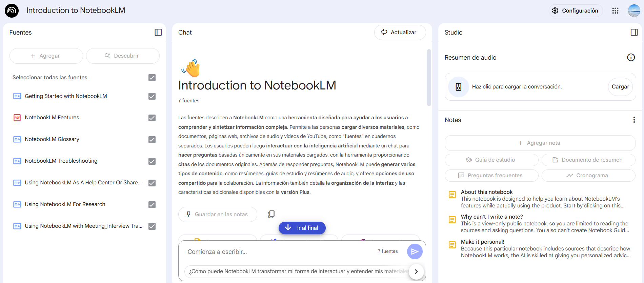Show next suggested question
This screenshot has width=644, height=283.
pos(416,271)
